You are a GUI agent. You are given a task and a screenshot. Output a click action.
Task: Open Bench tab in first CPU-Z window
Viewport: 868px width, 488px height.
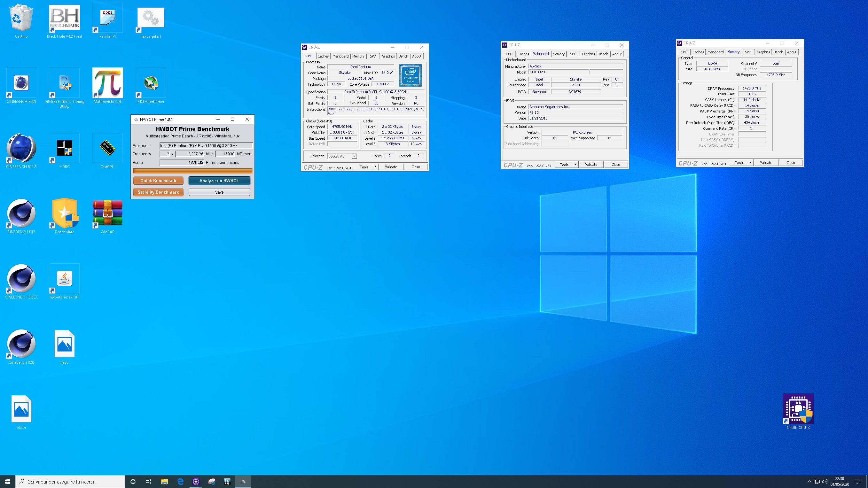(x=403, y=56)
